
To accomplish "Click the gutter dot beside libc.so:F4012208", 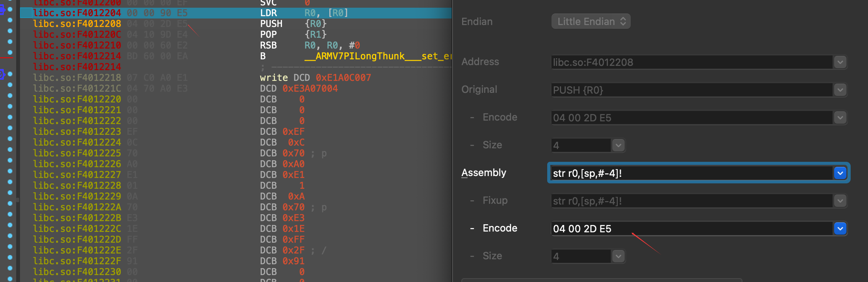I will pyautogui.click(x=10, y=20).
